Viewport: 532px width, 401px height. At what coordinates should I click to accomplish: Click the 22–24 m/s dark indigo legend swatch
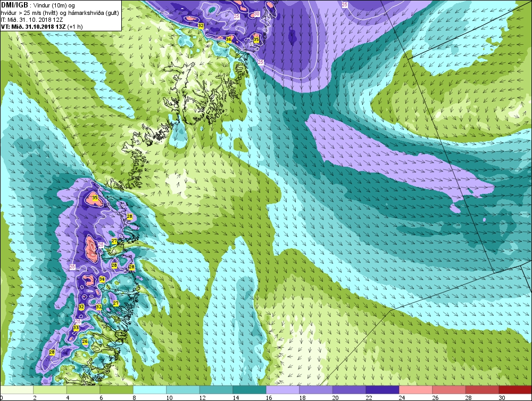pos(383,389)
